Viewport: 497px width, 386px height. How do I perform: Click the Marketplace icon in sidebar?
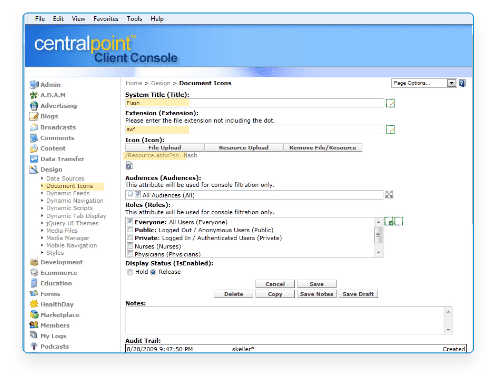tap(34, 315)
